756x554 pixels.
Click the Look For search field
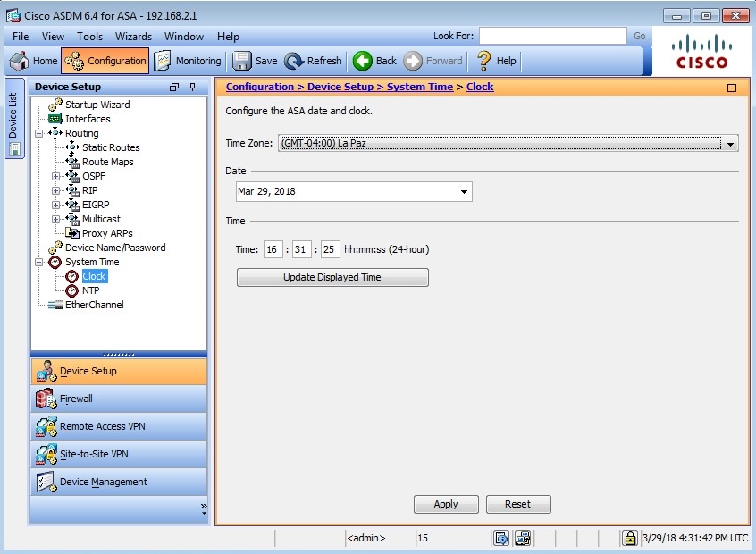click(x=552, y=36)
